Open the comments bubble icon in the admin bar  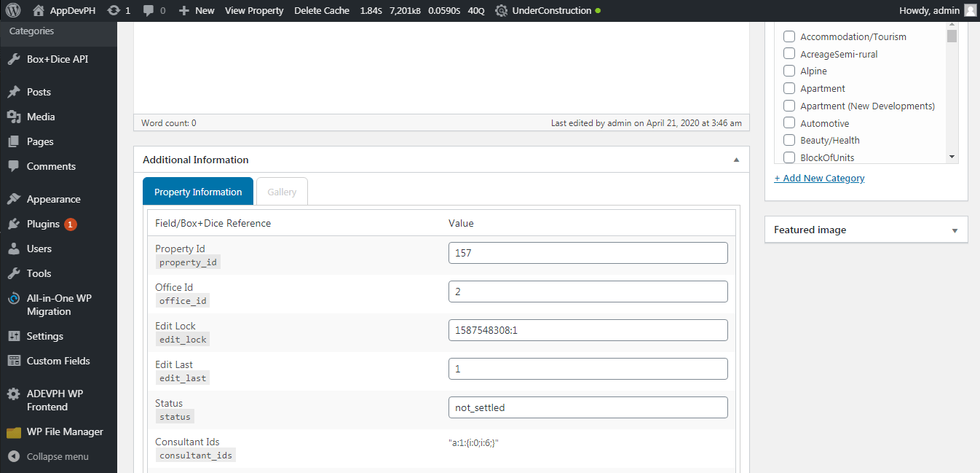(x=149, y=10)
